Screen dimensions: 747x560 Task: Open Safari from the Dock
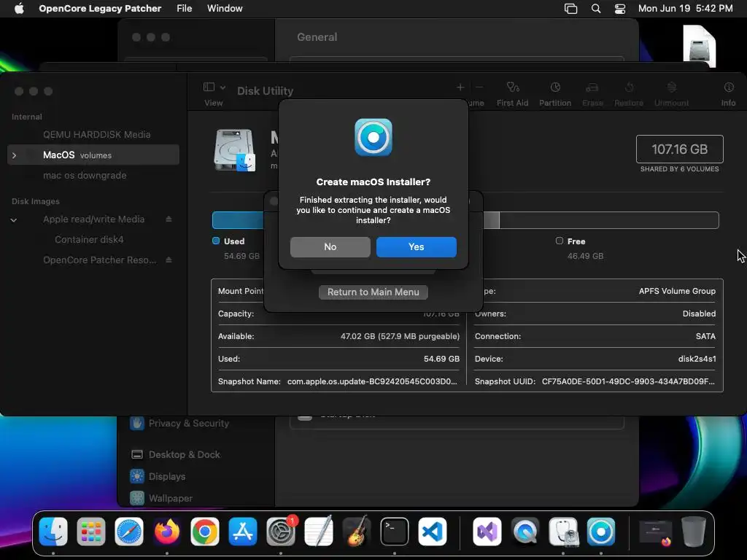click(128, 532)
